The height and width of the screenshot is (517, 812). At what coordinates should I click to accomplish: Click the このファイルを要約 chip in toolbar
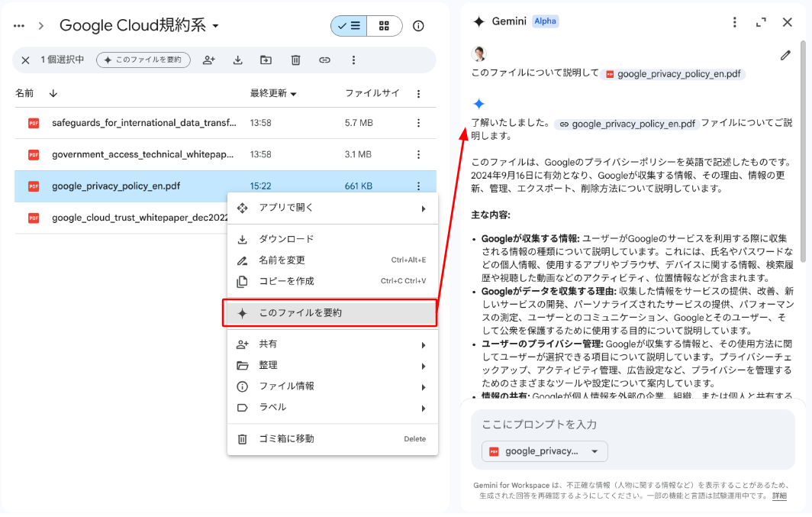pos(143,60)
